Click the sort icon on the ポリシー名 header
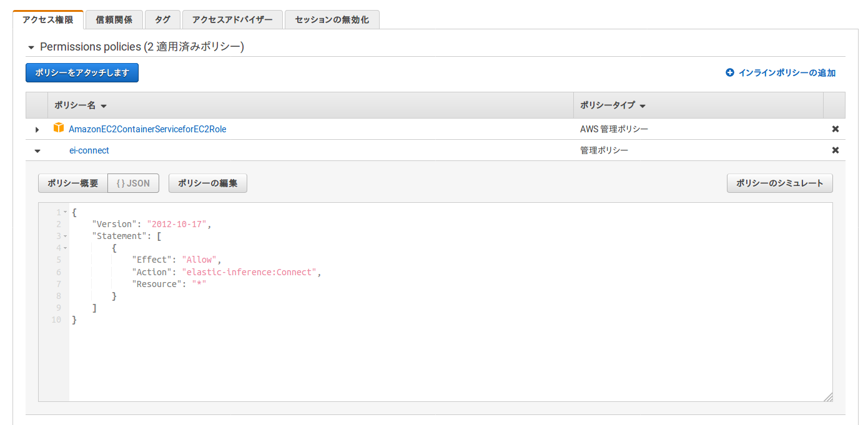868x425 pixels. [x=103, y=105]
